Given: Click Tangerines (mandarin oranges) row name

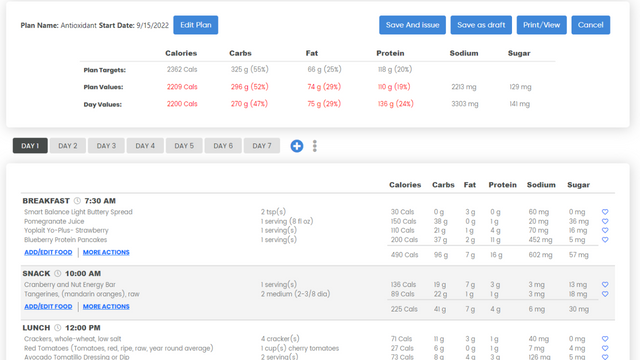Looking at the screenshot, I should tap(82, 294).
